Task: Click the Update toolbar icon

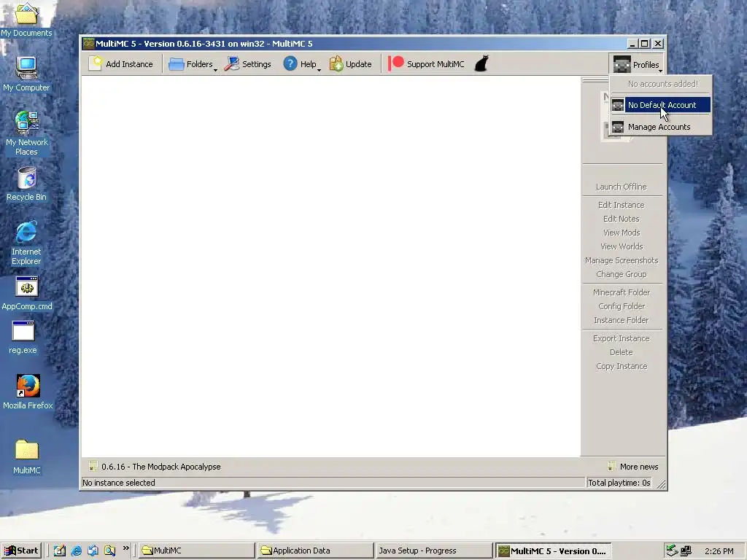Action: pyautogui.click(x=336, y=64)
